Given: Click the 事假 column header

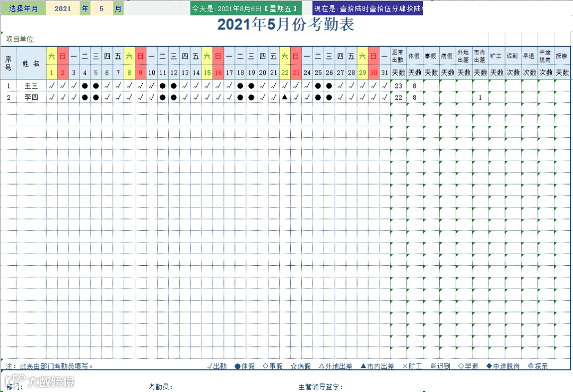Looking at the screenshot, I should point(431,56).
